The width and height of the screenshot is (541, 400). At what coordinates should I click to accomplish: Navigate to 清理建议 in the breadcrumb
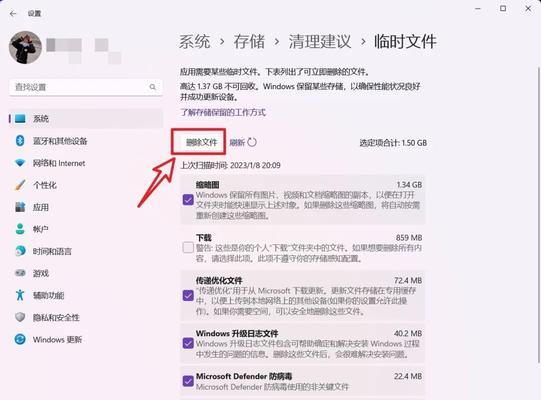click(320, 41)
